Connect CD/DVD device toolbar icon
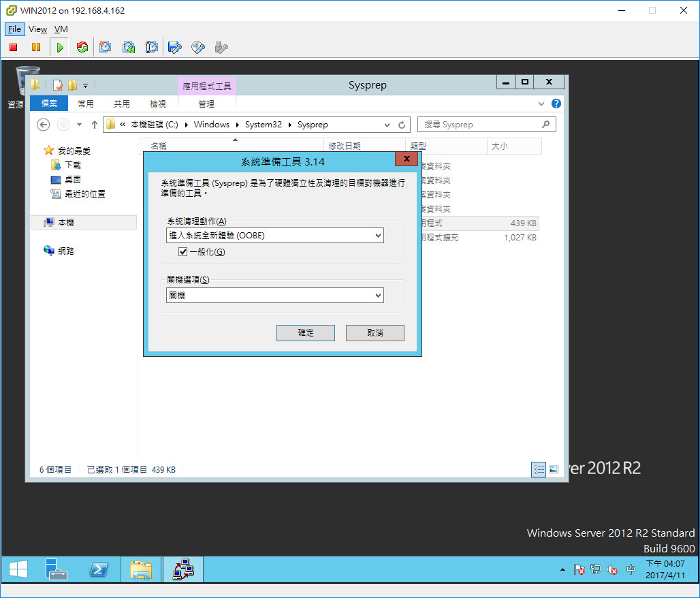 pyautogui.click(x=197, y=47)
